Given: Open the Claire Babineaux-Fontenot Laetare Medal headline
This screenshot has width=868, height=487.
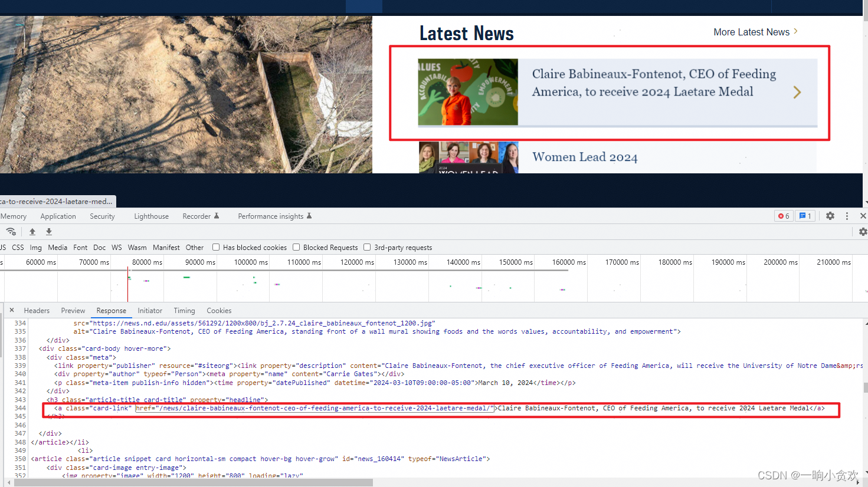Looking at the screenshot, I should point(654,83).
